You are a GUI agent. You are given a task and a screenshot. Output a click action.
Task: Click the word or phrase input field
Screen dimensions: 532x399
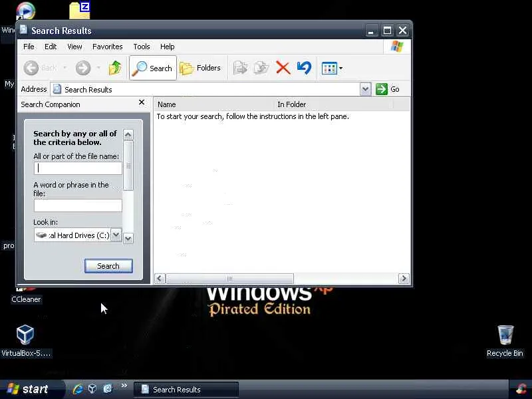coord(78,205)
